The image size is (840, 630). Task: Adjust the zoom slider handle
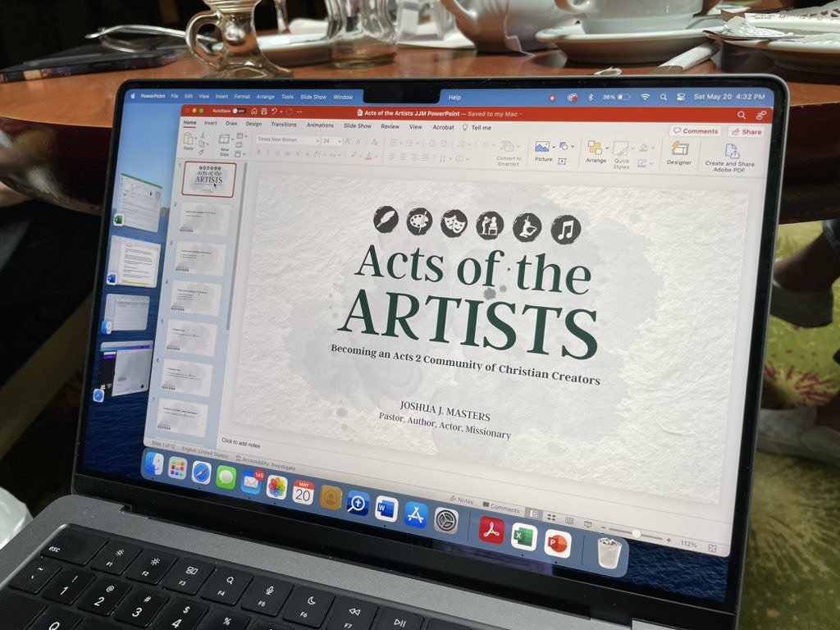pyautogui.click(x=636, y=533)
